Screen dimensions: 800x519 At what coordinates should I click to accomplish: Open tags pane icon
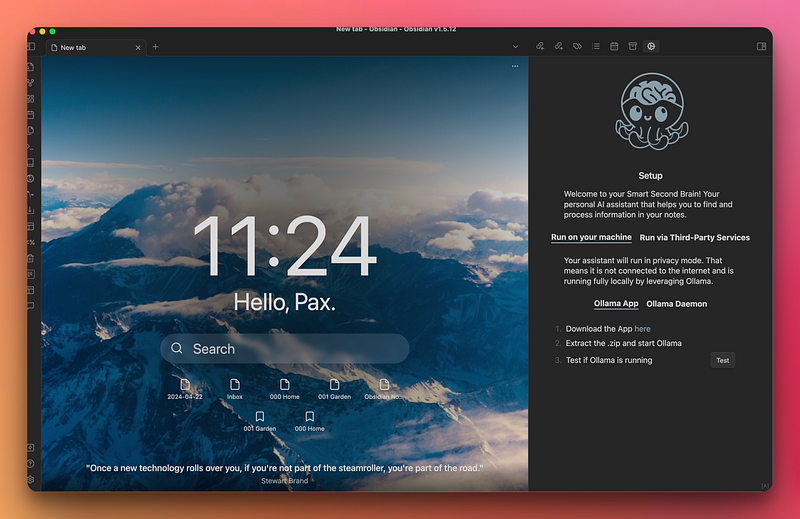[577, 46]
